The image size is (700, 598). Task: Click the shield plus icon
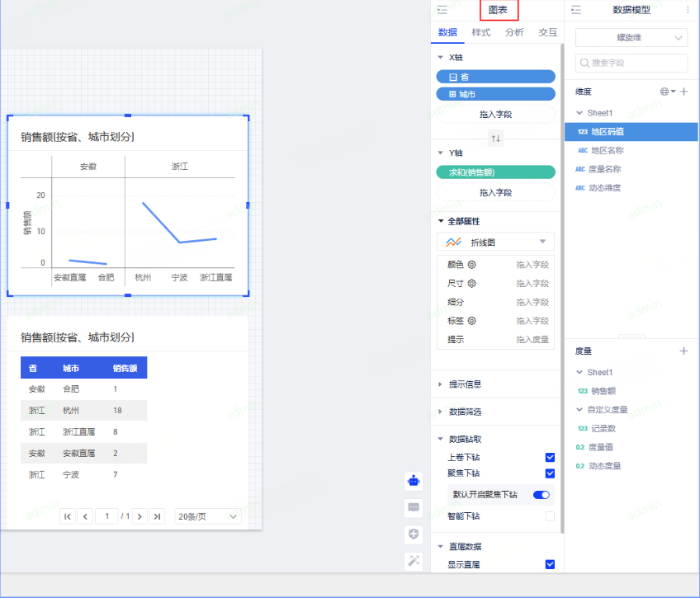pos(414,534)
